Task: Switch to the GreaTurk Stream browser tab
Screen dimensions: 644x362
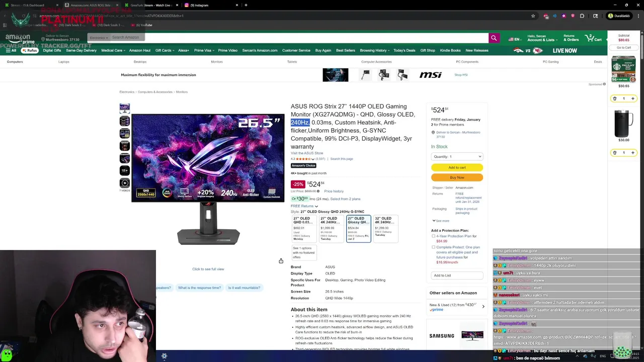Action: tap(151, 5)
